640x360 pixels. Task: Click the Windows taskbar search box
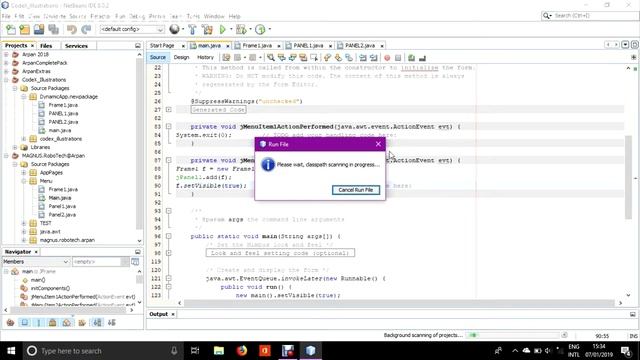pos(101,351)
